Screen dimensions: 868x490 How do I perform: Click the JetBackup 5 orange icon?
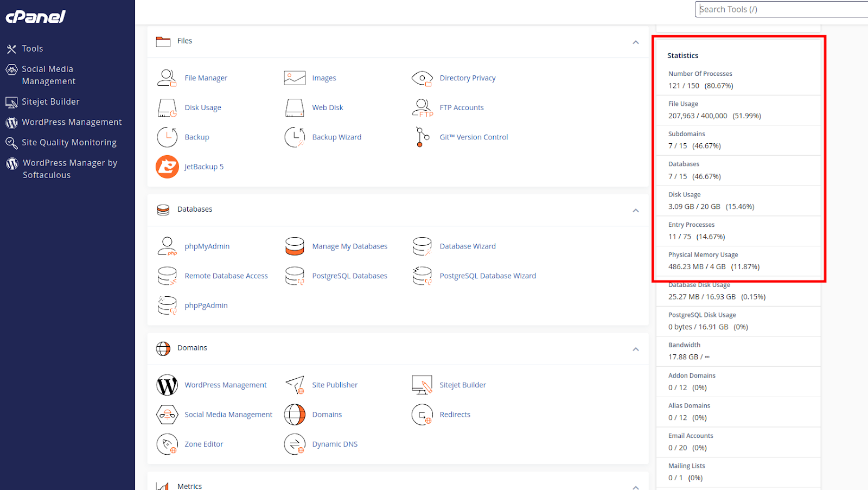pyautogui.click(x=167, y=167)
